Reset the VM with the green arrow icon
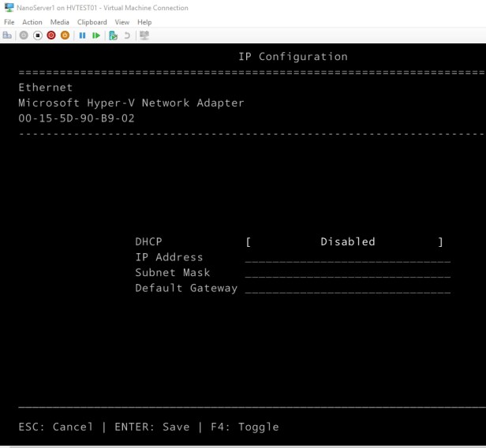 pos(96,35)
